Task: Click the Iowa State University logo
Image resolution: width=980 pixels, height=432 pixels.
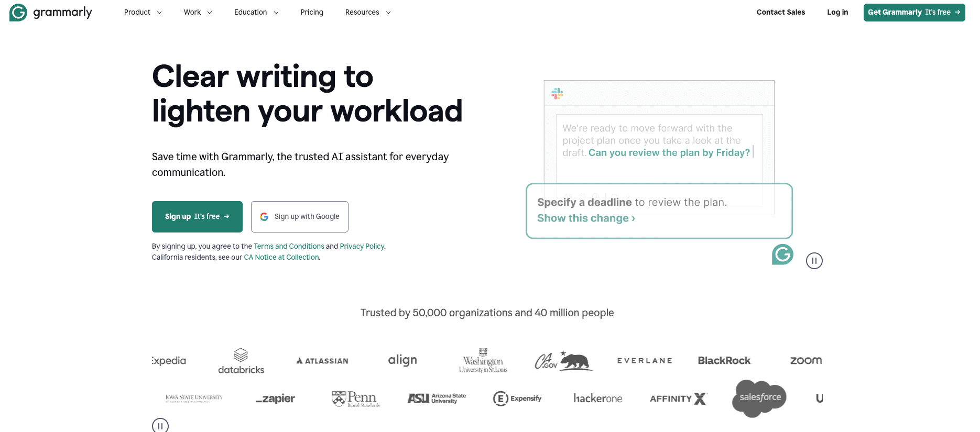Action: [194, 398]
